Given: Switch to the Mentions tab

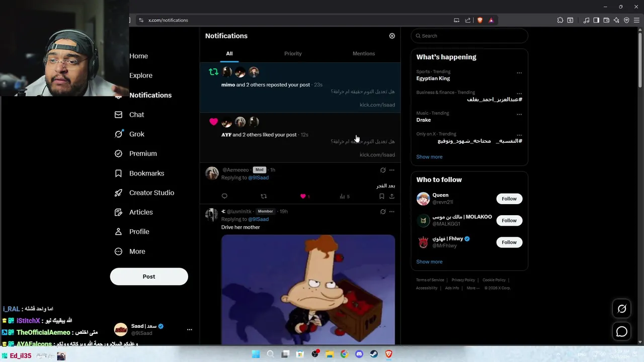Looking at the screenshot, I should (364, 53).
